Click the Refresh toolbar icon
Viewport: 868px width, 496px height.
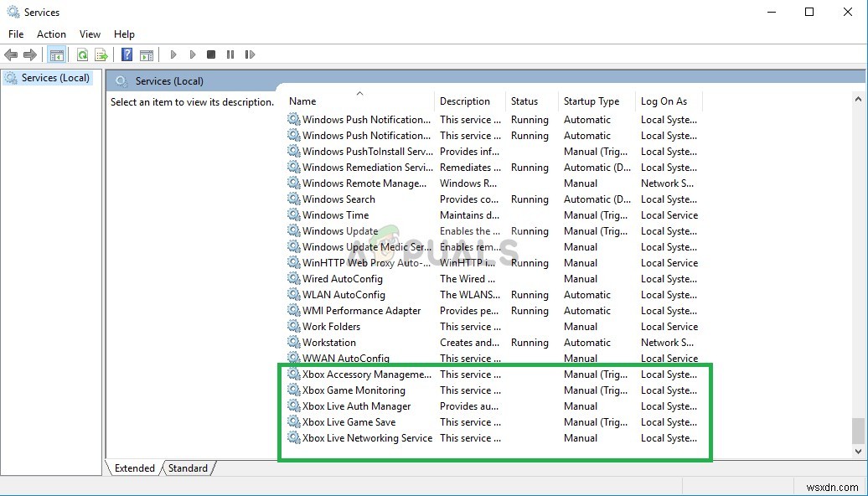pos(82,54)
